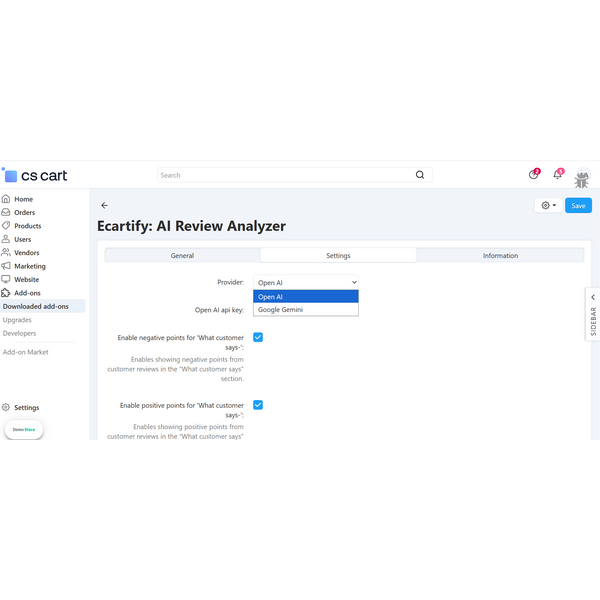Uncheck positive points for 'What customer says'
The image size is (600, 600).
pos(258,405)
